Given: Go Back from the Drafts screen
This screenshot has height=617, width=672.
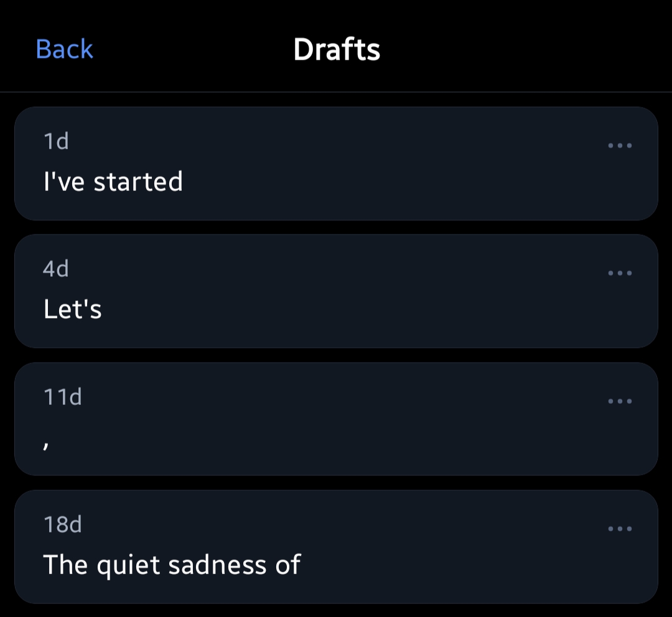Looking at the screenshot, I should (65, 49).
